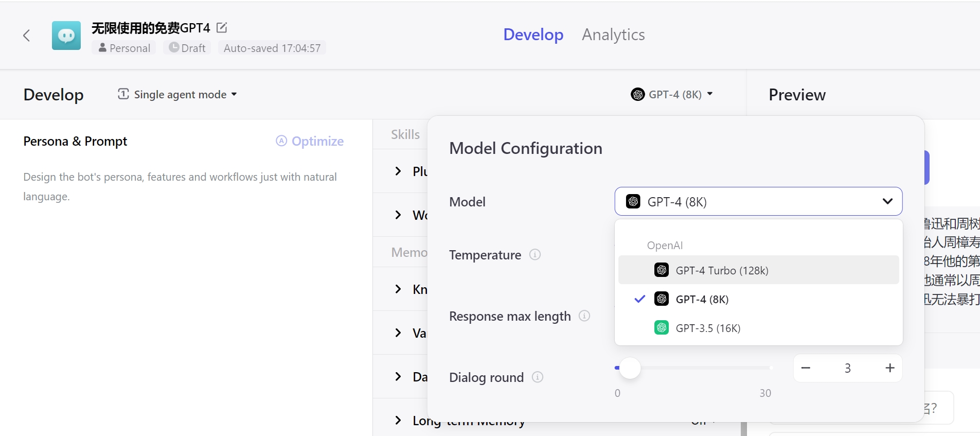Click the Response max length info icon

point(584,316)
